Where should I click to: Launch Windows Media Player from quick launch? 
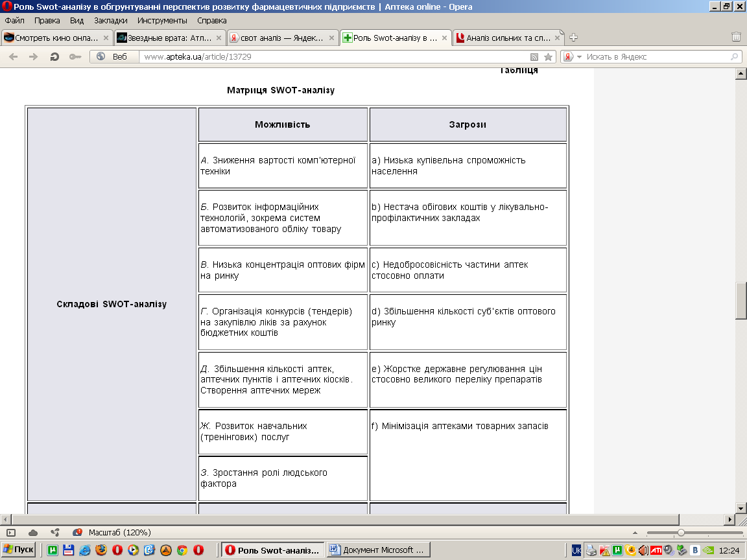134,550
